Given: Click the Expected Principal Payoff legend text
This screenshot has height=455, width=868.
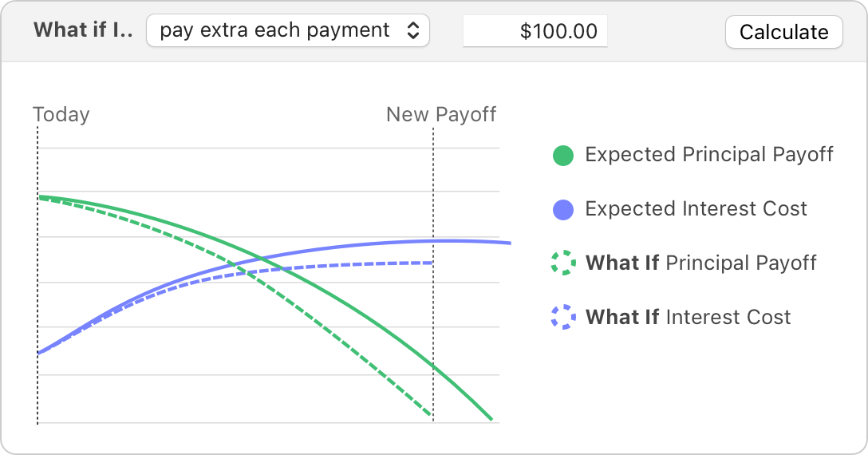Looking at the screenshot, I should click(x=709, y=155).
